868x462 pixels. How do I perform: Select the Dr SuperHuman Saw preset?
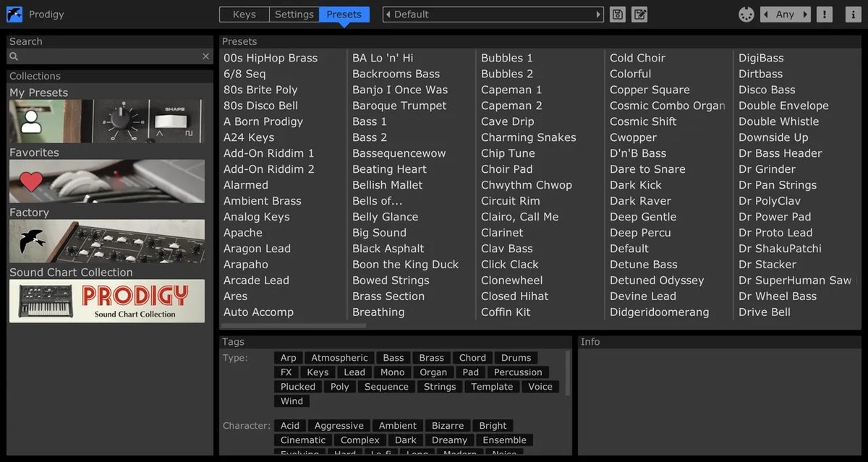point(795,281)
